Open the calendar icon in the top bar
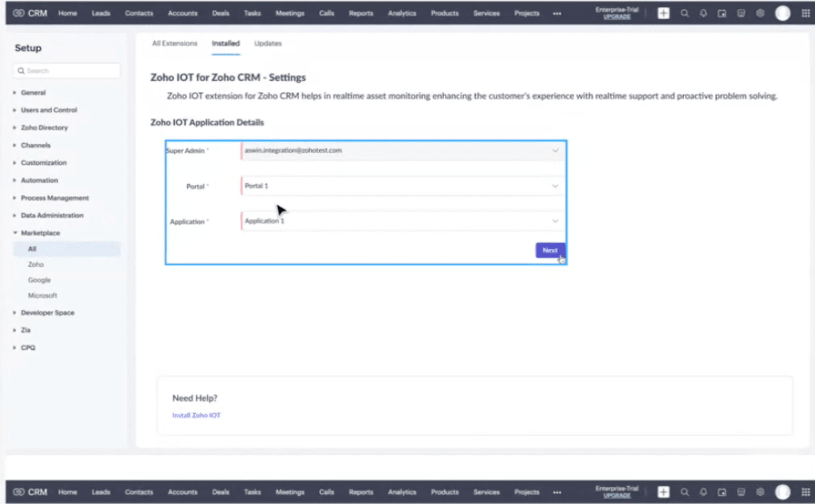 (722, 13)
